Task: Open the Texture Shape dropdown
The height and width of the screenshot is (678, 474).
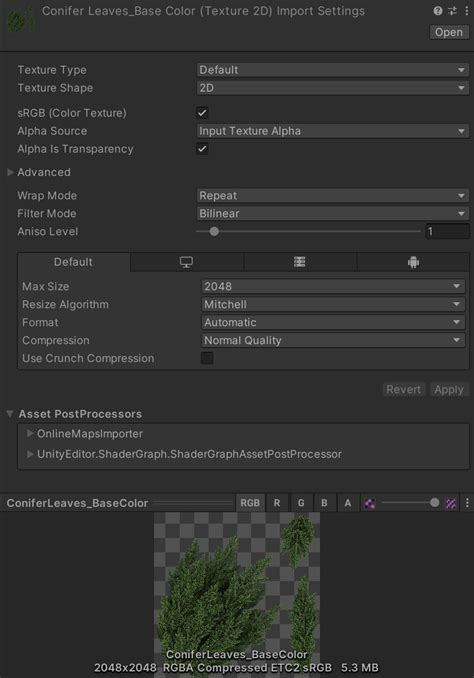Action: (x=333, y=88)
